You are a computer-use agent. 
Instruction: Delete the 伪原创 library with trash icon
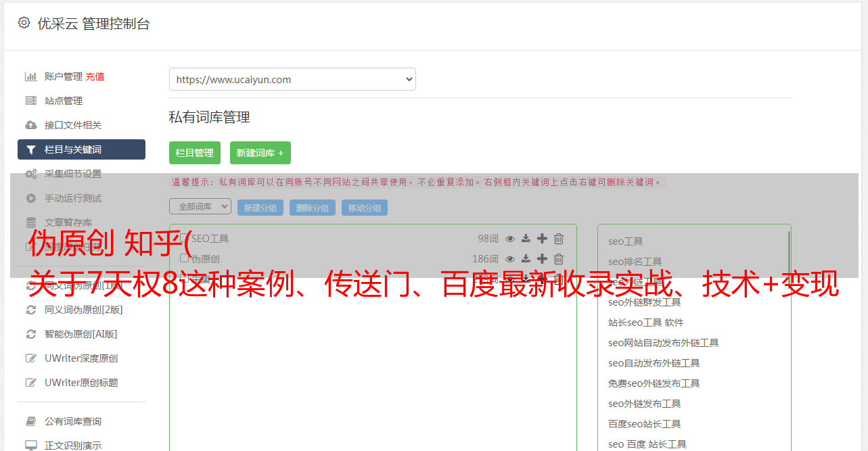(559, 259)
